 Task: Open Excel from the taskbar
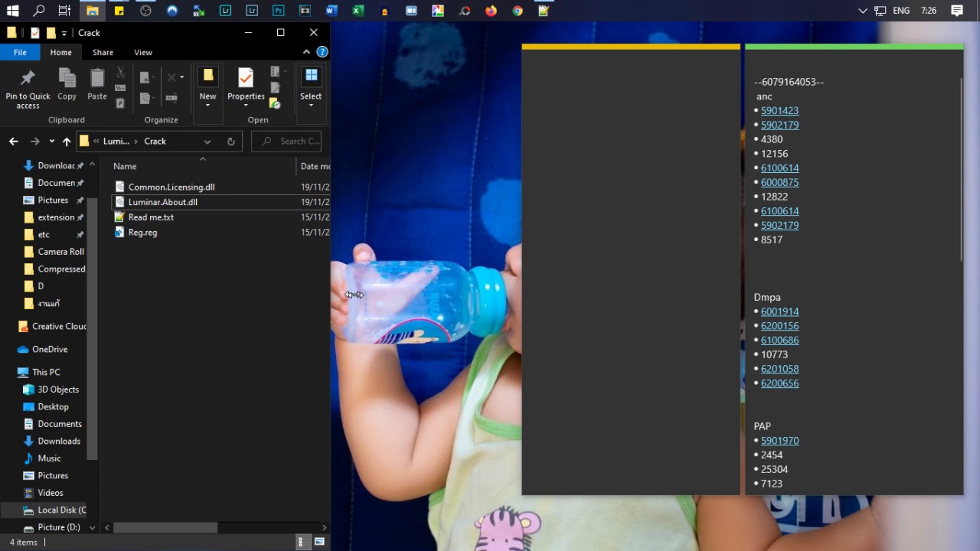coord(358,11)
